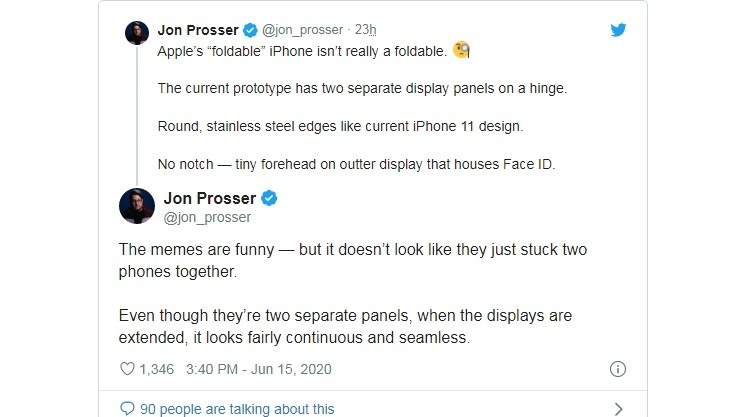This screenshot has width=750, height=417.
Task: Click the monocle face emoji
Action: [x=461, y=50]
